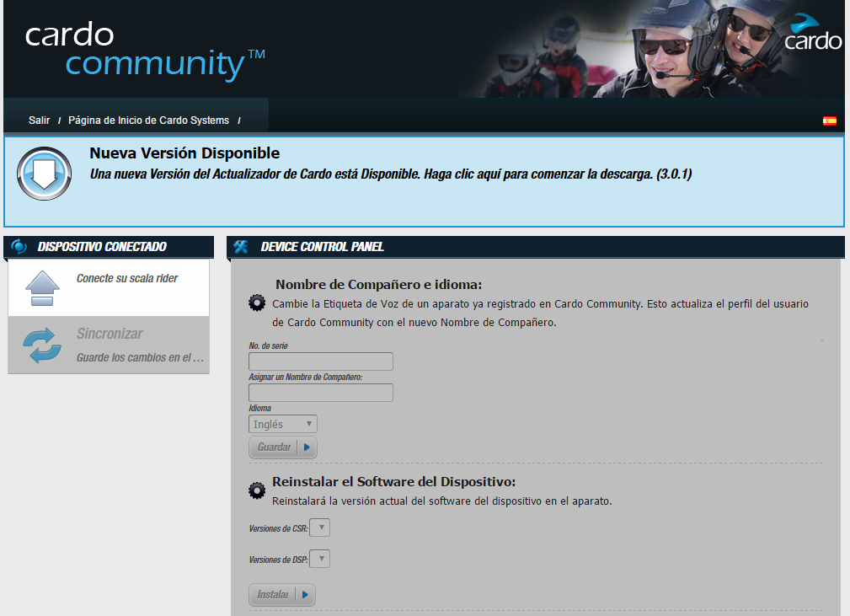The image size is (850, 616).
Task: Click the Cardo logo at top right
Action: (x=813, y=34)
